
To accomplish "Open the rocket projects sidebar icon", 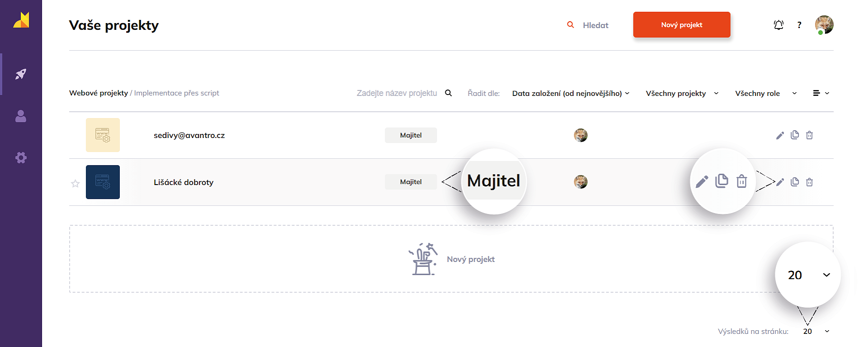I will coord(21,74).
